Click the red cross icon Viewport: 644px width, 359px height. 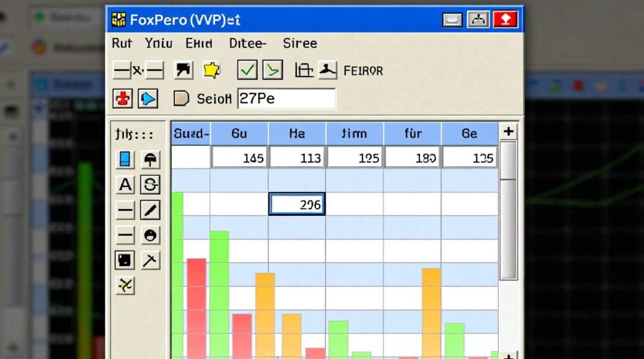(123, 99)
